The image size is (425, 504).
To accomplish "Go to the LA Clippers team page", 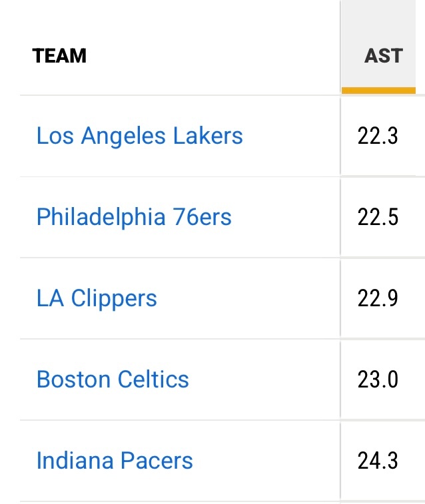I will click(x=97, y=298).
